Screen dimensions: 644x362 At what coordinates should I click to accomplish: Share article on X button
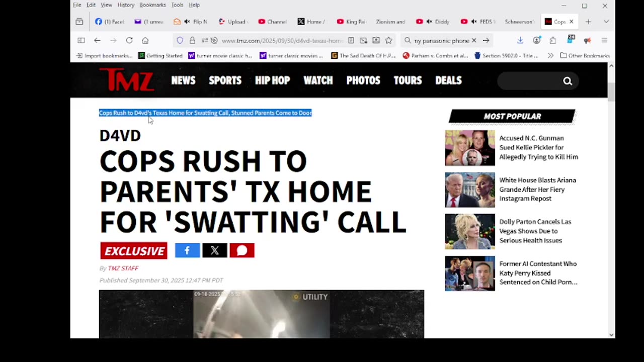coord(214,250)
